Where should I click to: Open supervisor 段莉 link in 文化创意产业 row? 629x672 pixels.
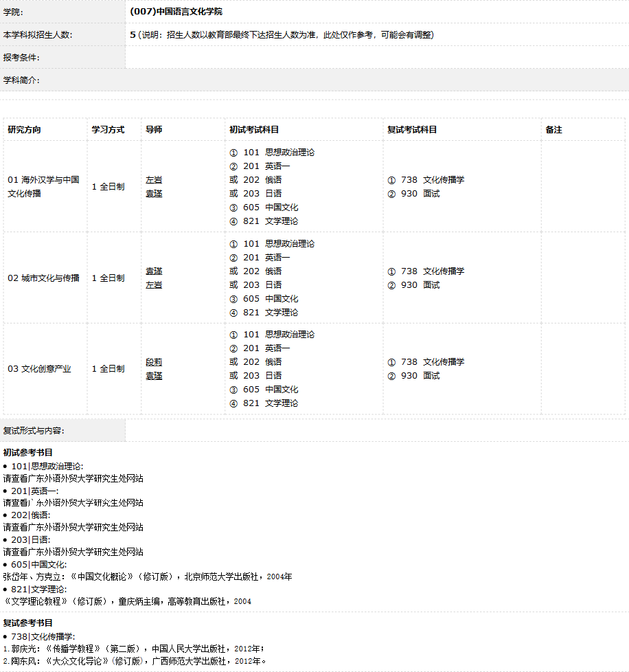point(154,362)
